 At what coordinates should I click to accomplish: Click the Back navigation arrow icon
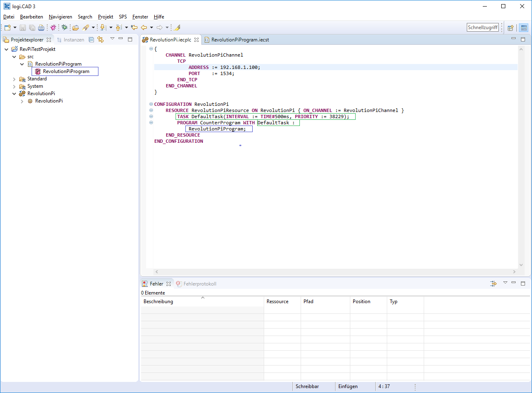click(144, 27)
